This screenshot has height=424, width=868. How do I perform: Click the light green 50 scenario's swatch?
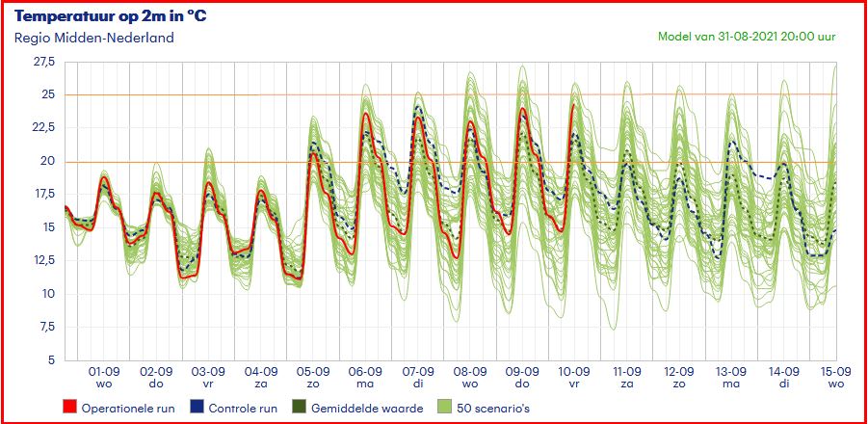(444, 408)
